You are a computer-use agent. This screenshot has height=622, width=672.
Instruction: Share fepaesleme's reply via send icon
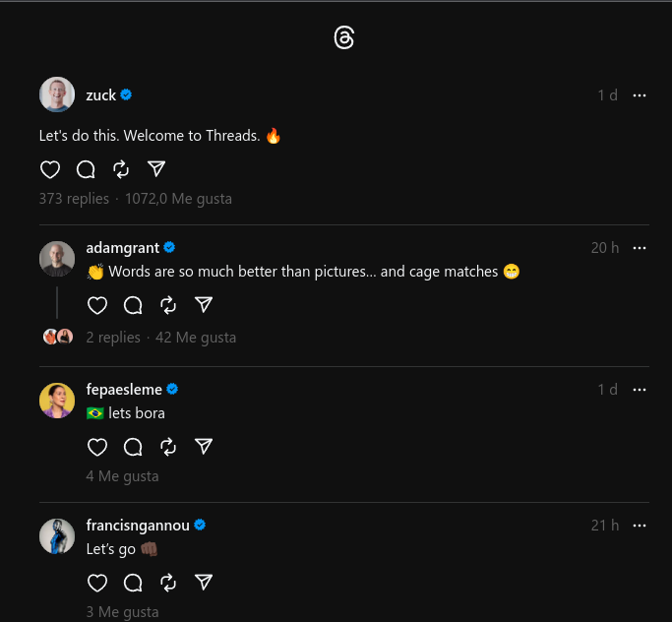(204, 447)
